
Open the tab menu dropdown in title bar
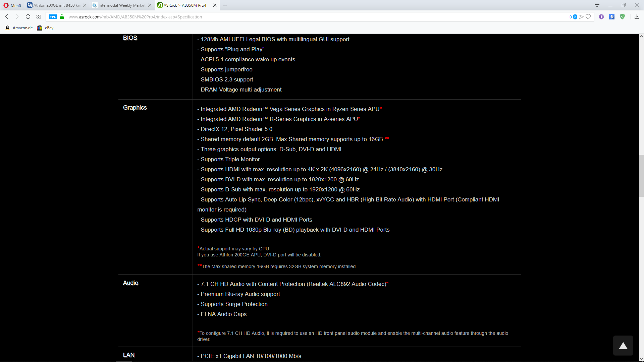[597, 5]
